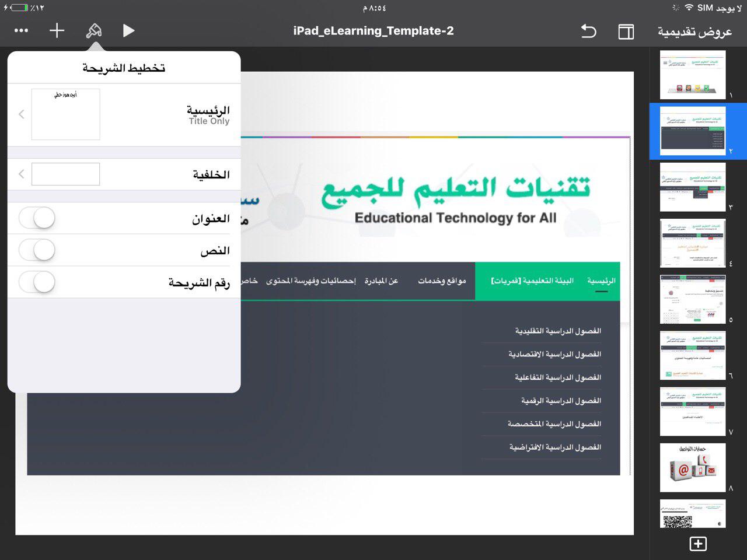Toggle the العنوان title switch

tap(37, 219)
